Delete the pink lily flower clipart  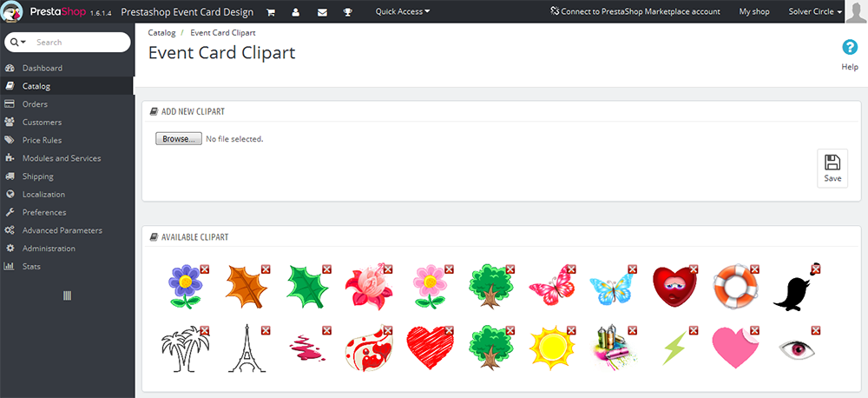[x=387, y=269]
